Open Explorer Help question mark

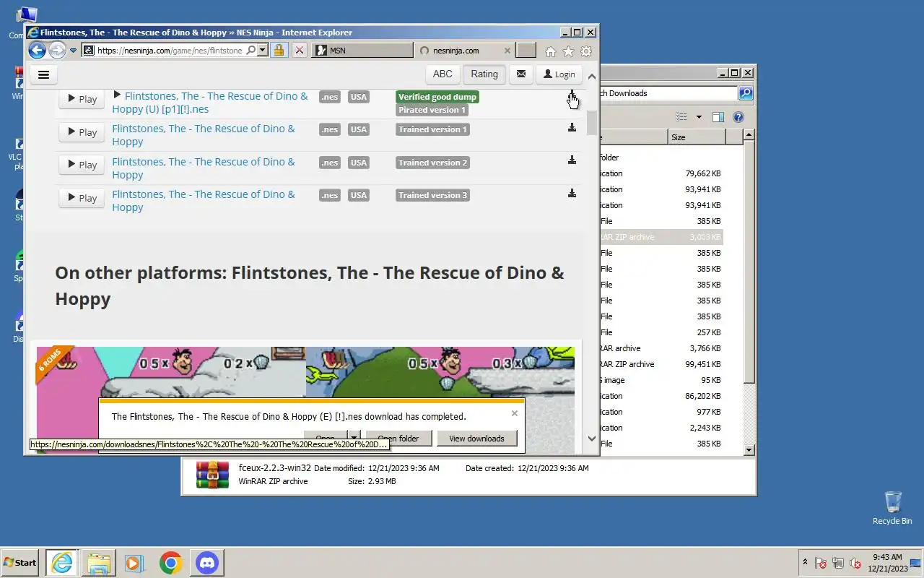738,117
